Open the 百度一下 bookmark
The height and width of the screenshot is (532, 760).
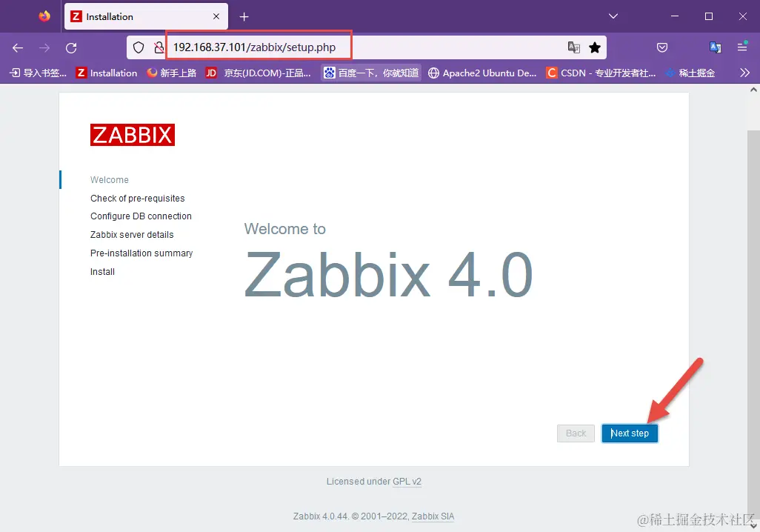371,73
